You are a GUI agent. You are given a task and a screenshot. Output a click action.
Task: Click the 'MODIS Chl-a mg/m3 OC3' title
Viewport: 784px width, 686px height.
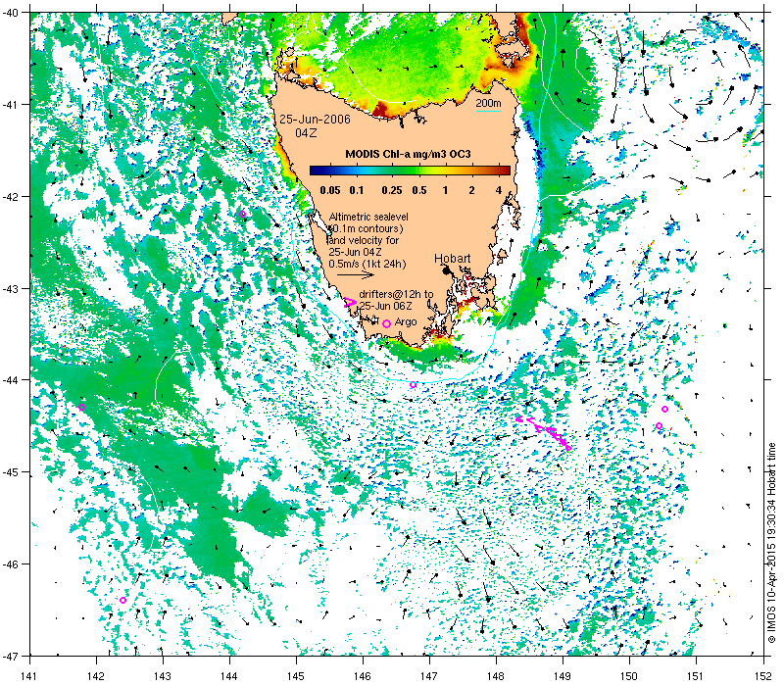click(408, 154)
